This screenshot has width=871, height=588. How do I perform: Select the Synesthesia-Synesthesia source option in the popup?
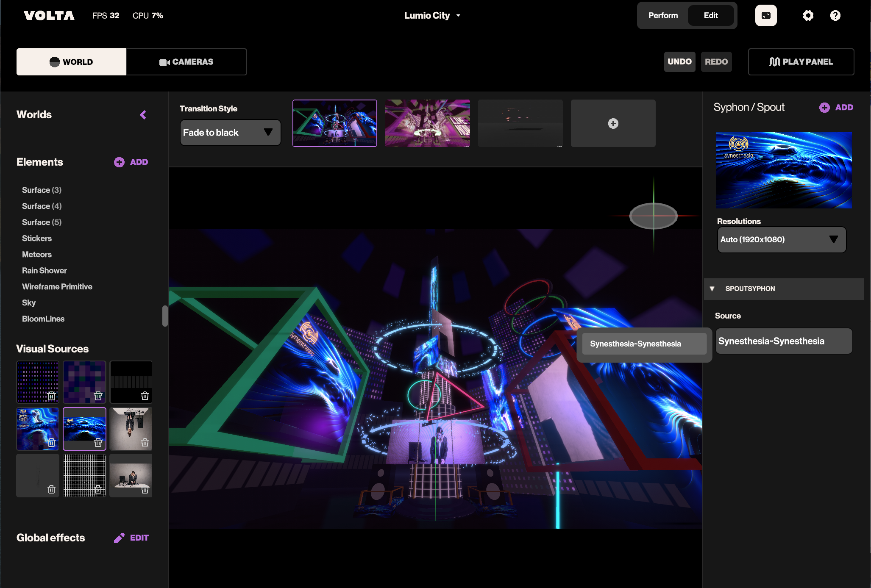point(643,344)
